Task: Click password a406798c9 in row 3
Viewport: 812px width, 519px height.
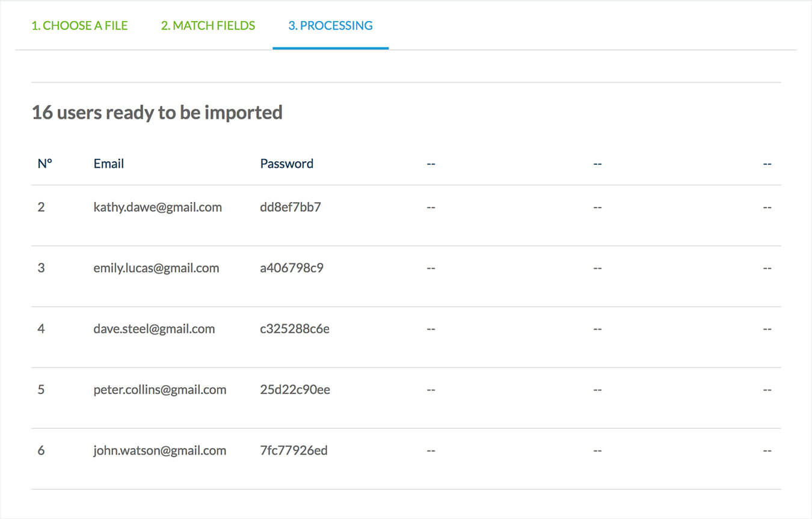Action: tap(292, 268)
